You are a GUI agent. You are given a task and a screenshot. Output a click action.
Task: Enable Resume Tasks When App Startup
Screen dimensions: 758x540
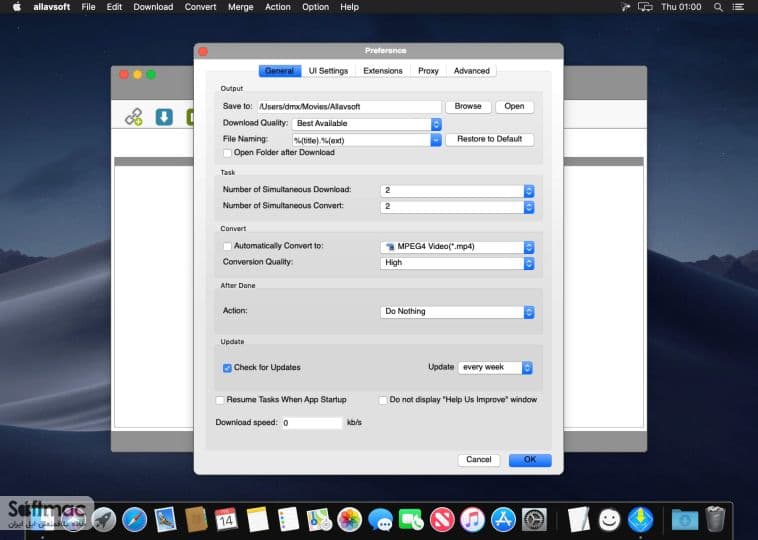(x=220, y=400)
